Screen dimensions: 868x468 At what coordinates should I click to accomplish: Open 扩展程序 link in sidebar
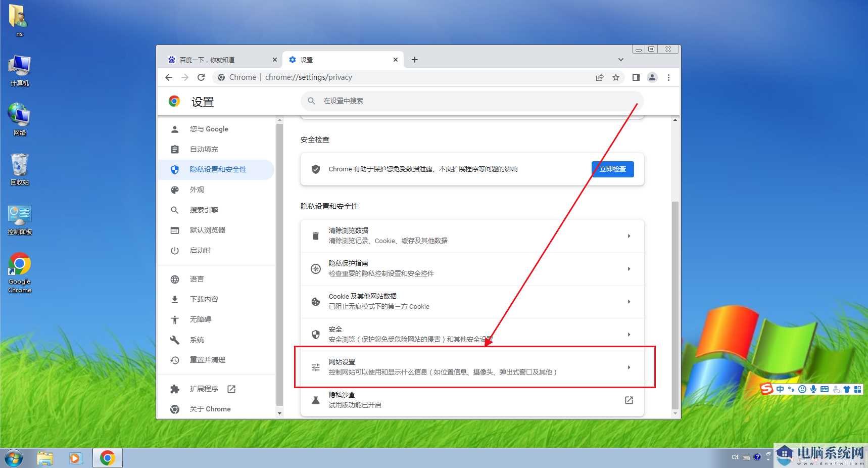(x=216, y=389)
